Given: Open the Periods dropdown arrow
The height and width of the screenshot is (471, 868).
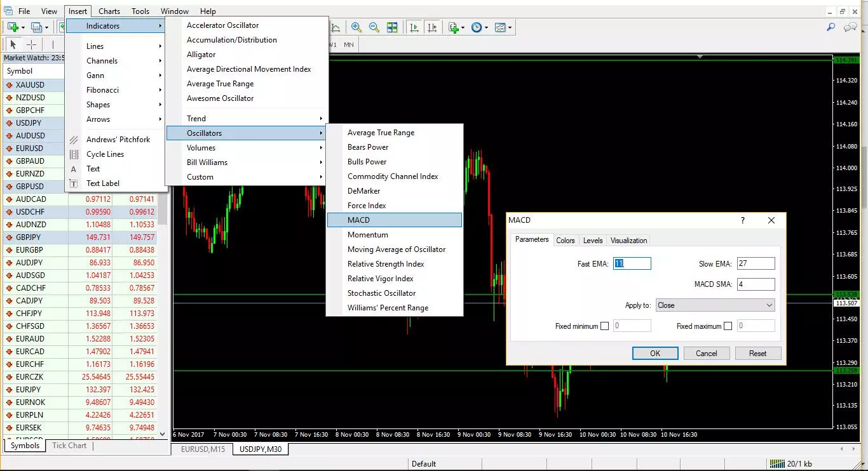Looking at the screenshot, I should [486, 27].
